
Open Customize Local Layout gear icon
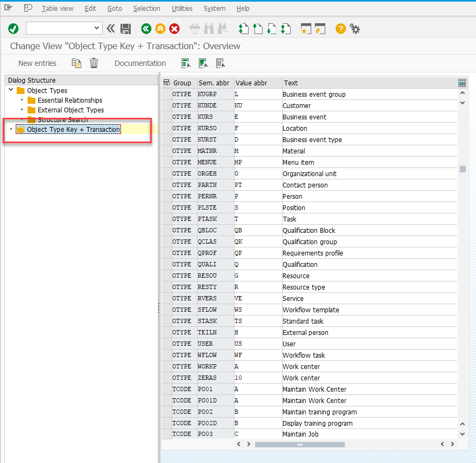tap(355, 29)
